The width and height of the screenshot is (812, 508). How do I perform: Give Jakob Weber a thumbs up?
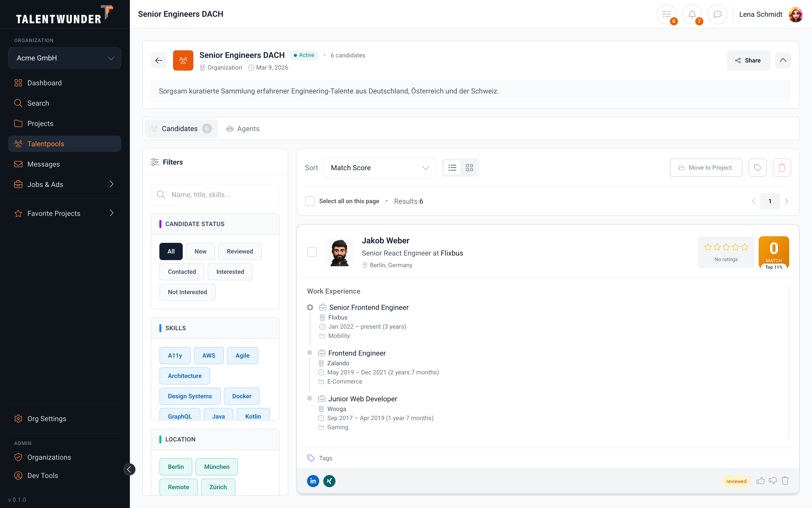tap(761, 481)
